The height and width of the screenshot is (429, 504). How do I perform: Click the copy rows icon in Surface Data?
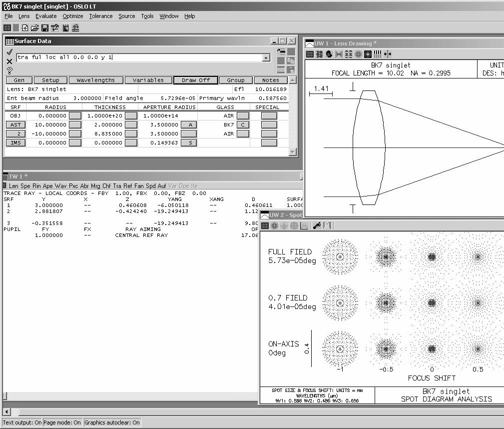click(x=291, y=61)
